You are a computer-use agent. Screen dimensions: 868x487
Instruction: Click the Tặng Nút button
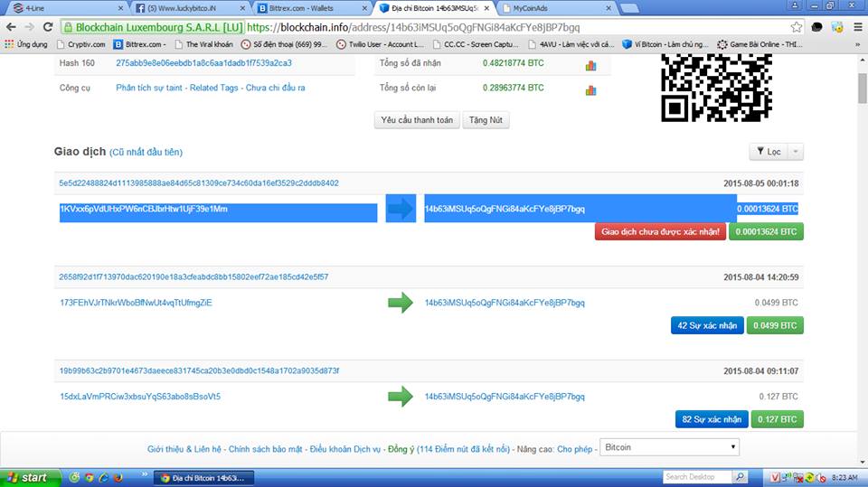pos(486,120)
